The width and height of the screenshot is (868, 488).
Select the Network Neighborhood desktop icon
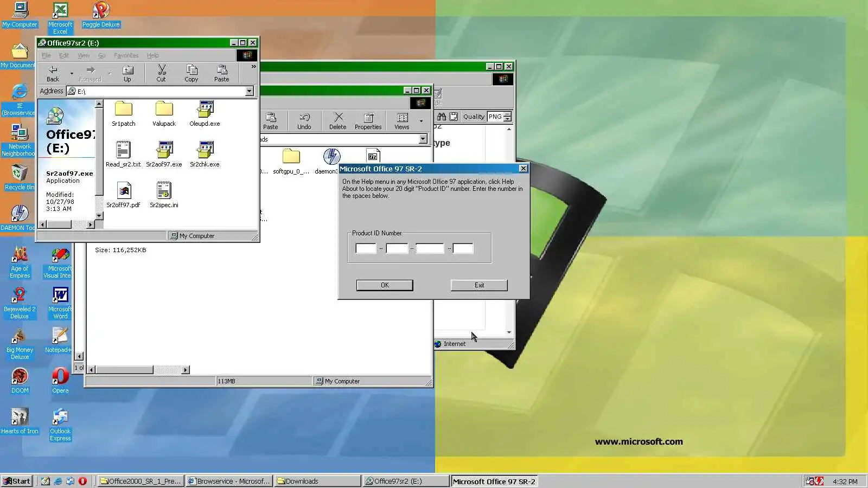click(x=19, y=140)
